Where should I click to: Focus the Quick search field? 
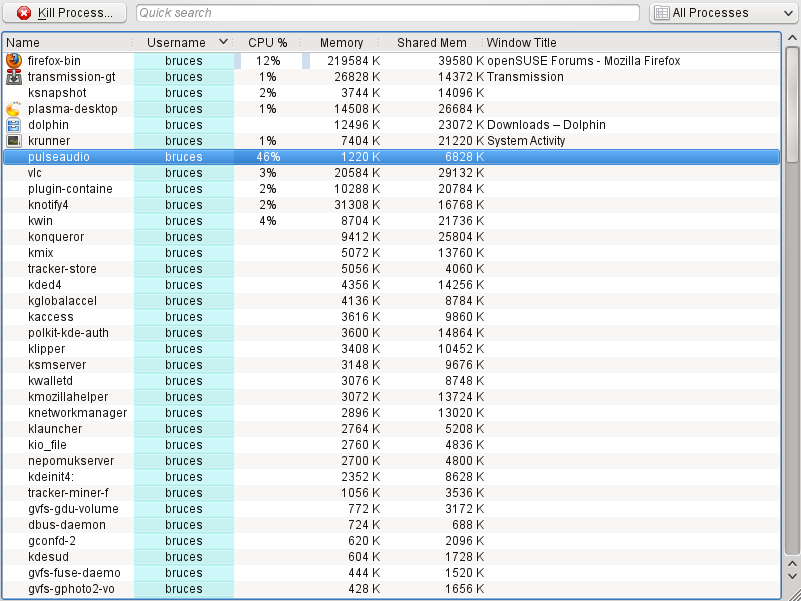pos(388,13)
